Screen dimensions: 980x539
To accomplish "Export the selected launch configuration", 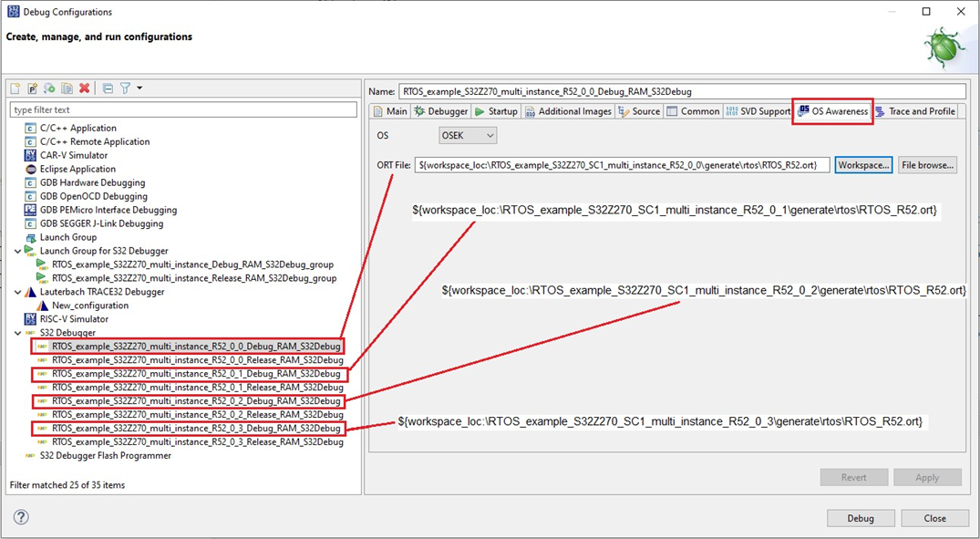I will click(x=48, y=88).
